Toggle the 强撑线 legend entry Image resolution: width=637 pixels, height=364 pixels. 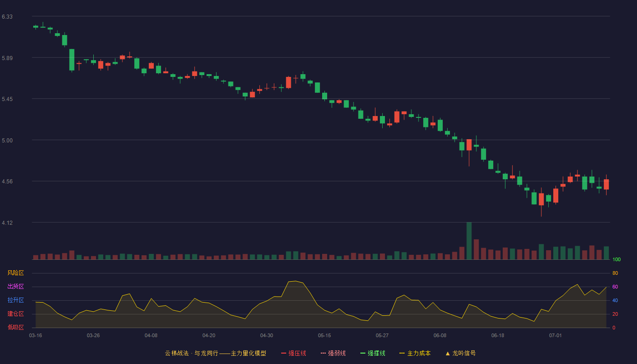[373, 353]
